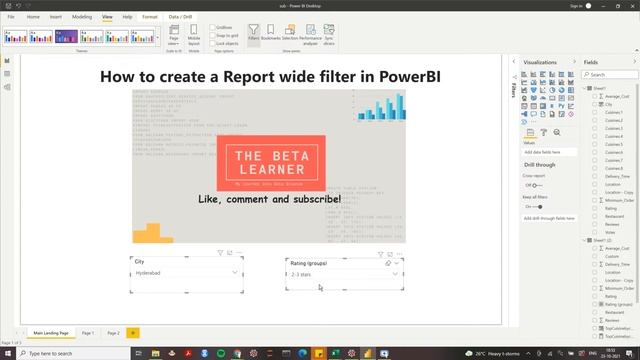Open Excel from the taskbar

tap(335, 353)
